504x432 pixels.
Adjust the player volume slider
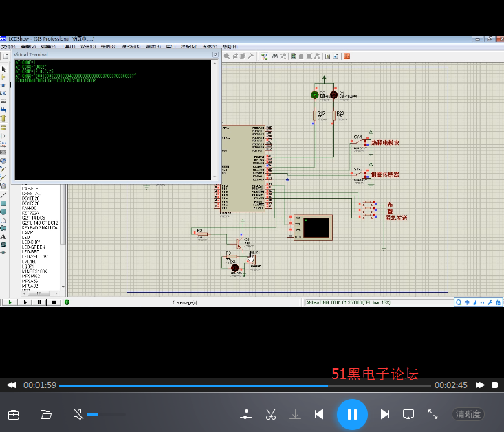(106, 414)
